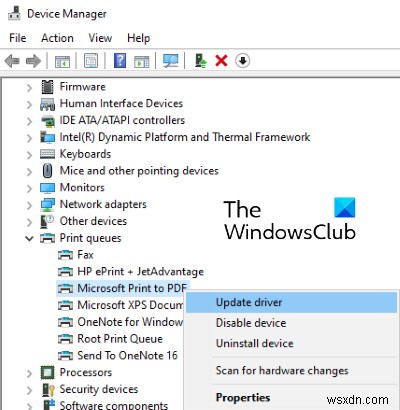Expand the Monitors node arrow
Image resolution: width=400 pixels, height=410 pixels.
pos(29,188)
